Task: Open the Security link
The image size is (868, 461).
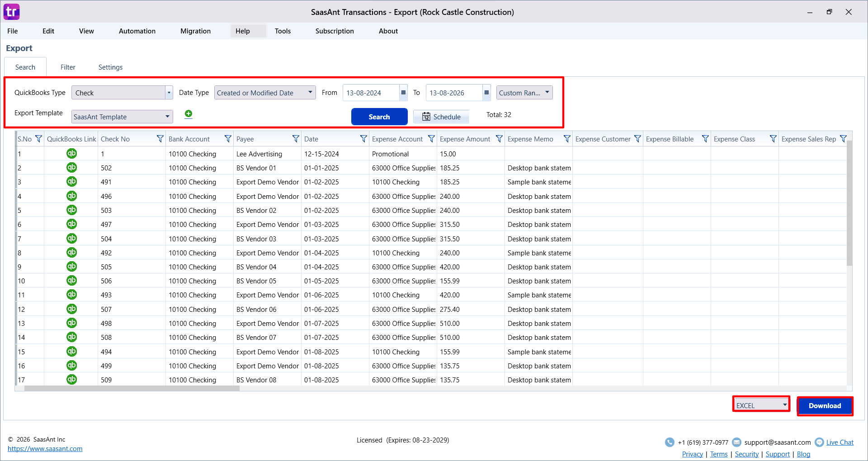Action: 747,454
